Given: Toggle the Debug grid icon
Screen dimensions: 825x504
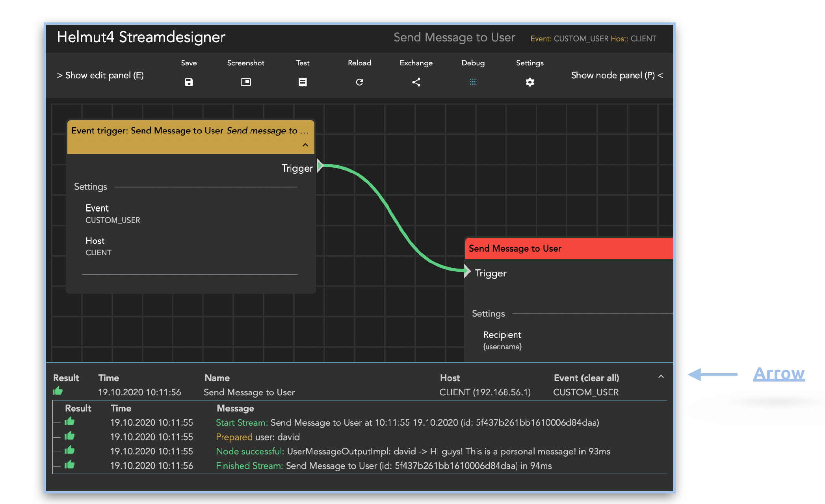Looking at the screenshot, I should pyautogui.click(x=473, y=82).
